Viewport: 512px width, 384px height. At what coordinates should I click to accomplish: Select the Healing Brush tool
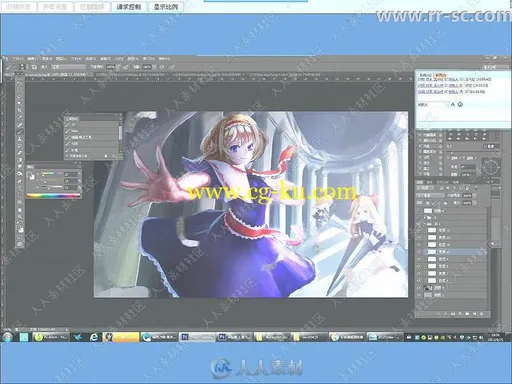pos(20,125)
